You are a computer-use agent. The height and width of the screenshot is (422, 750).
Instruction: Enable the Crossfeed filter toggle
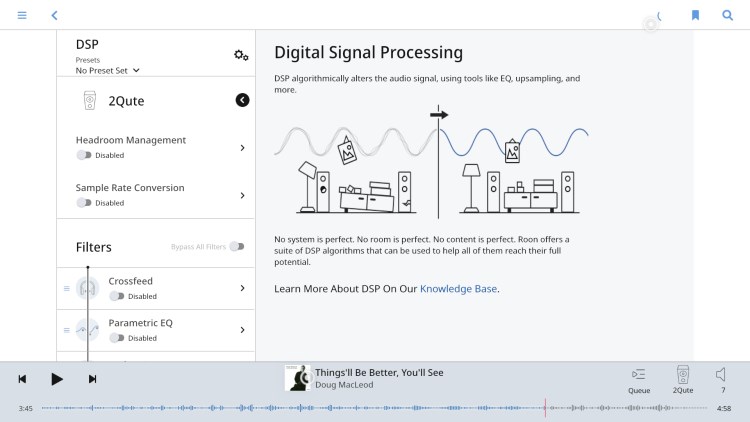[x=117, y=296]
